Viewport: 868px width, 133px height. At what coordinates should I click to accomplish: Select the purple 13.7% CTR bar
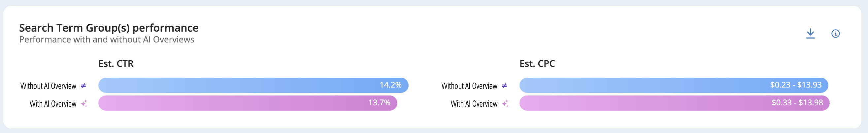[248, 103]
